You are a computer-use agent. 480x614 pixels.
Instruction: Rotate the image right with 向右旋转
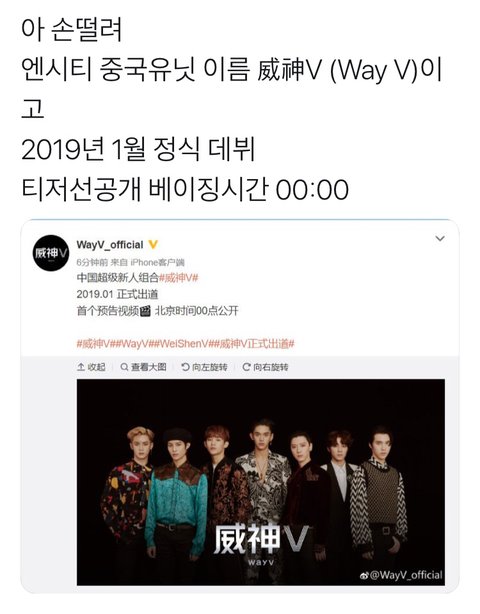(265, 367)
